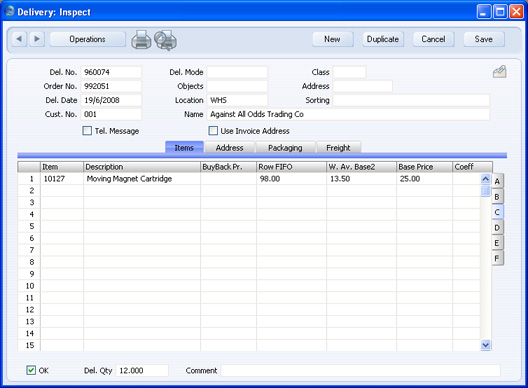Screen dimensions: 528x388
Task: Open the Freight tab
Action: 338,148
